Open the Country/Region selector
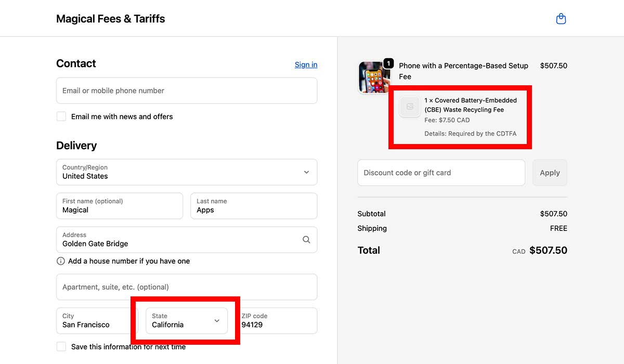The image size is (624, 364). [x=187, y=172]
